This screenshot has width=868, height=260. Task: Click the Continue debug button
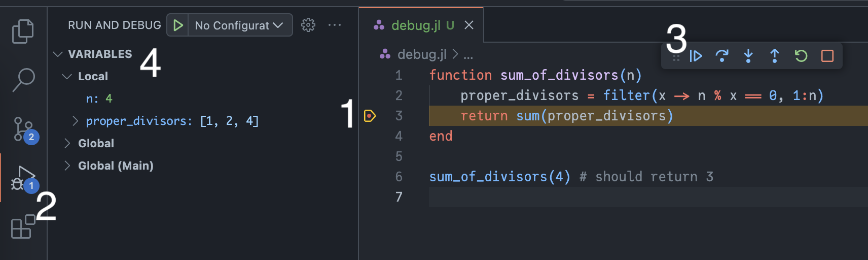tap(696, 56)
